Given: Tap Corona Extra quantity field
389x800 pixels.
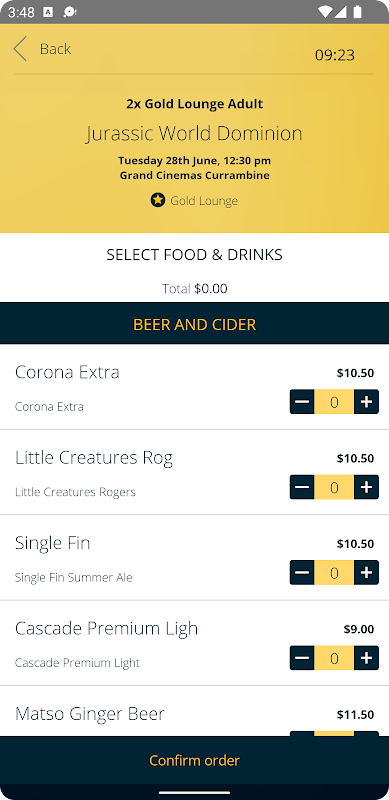Looking at the screenshot, I should 334,402.
